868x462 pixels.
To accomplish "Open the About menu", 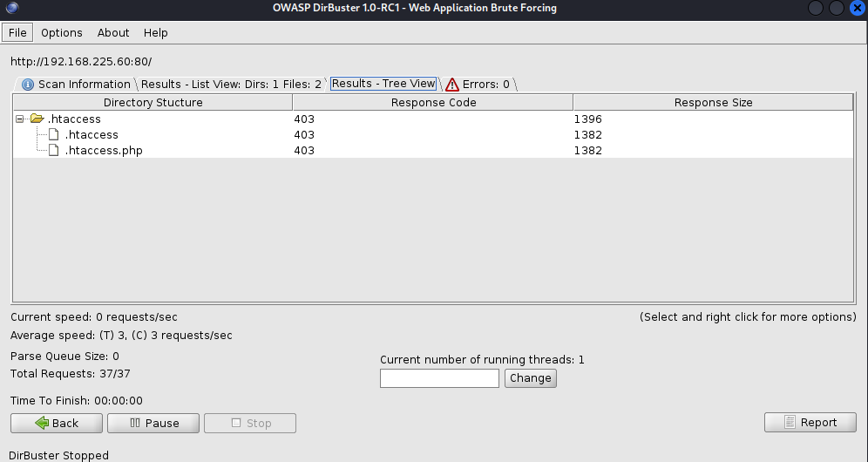I will (113, 32).
